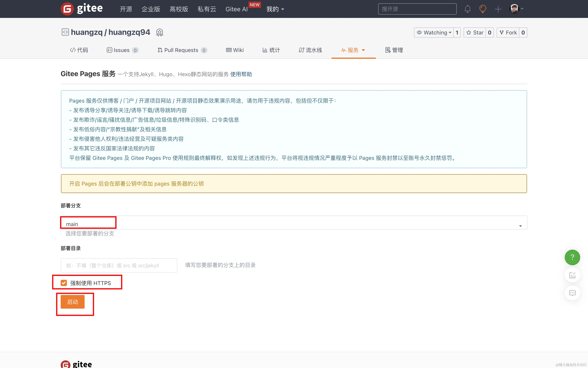588x368 pixels.
Task: Click the floating feedback edit icon
Action: tap(572, 275)
